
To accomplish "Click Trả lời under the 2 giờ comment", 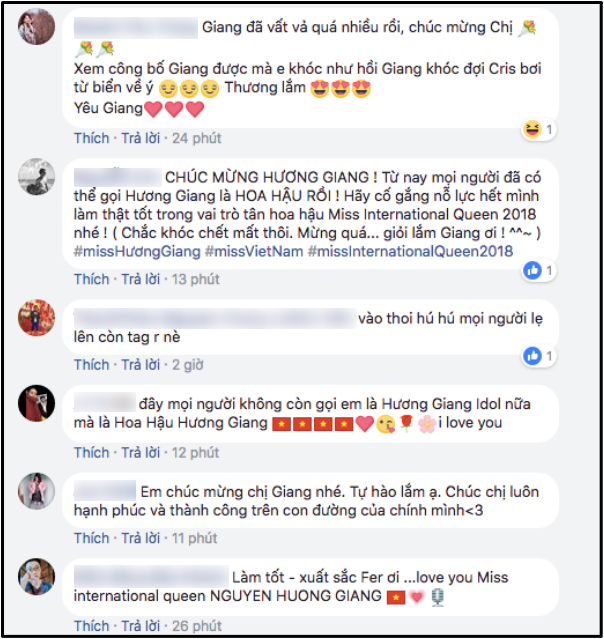I will pyautogui.click(x=141, y=365).
